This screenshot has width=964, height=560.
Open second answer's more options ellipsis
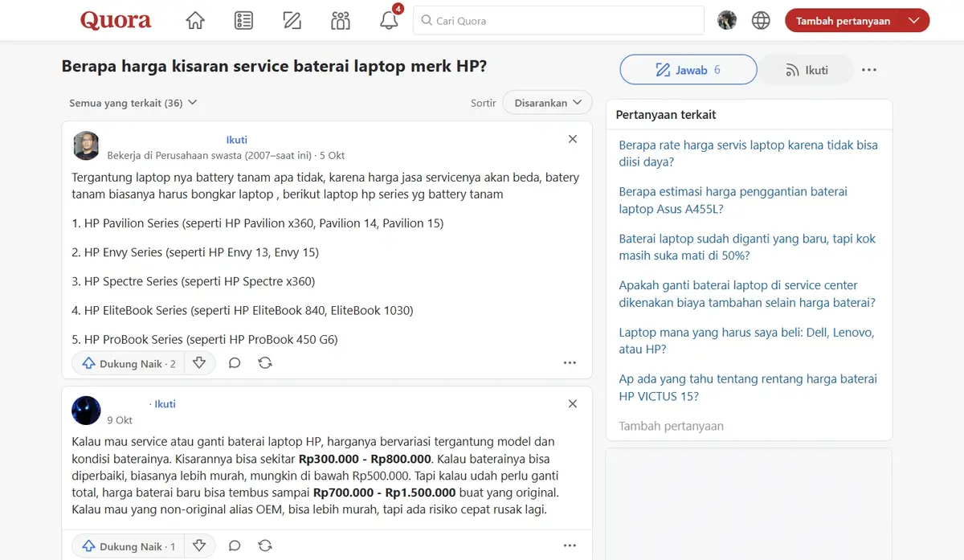point(570,546)
